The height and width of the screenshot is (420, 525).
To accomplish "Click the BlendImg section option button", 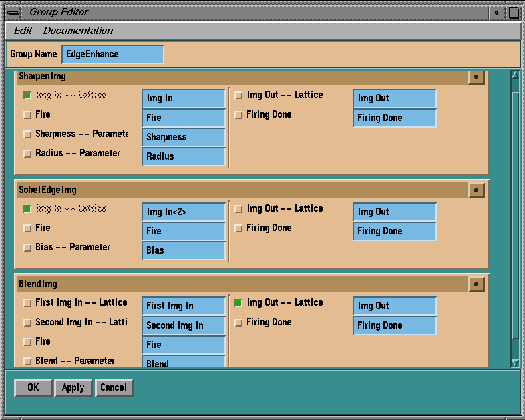I will tap(476, 284).
